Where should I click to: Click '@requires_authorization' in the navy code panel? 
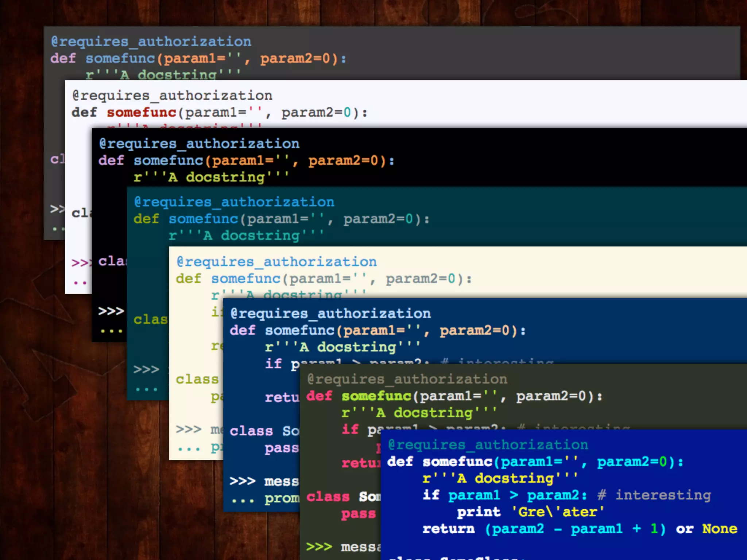330,314
